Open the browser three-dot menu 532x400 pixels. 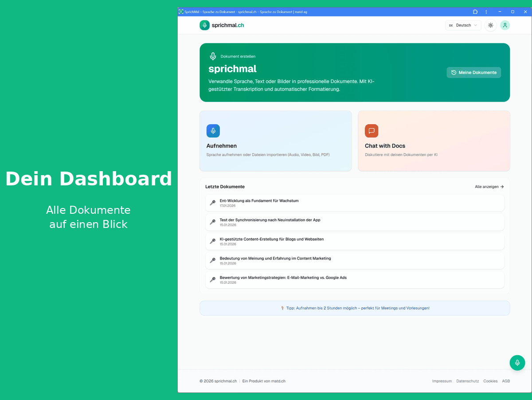486,12
